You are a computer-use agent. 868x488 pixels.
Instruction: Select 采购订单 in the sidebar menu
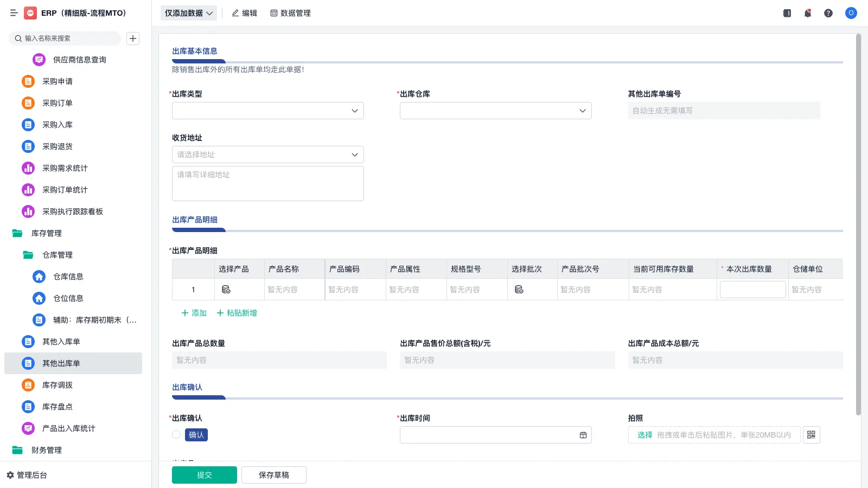(56, 103)
